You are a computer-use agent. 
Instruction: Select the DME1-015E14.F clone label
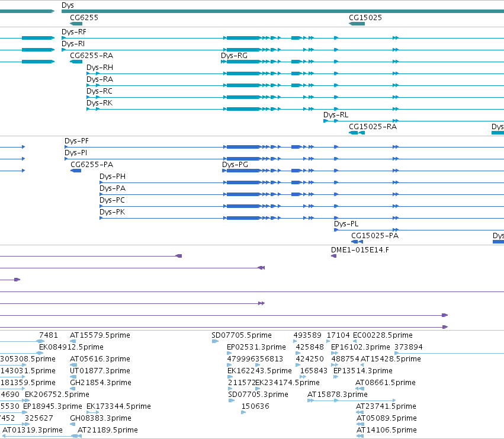[360, 250]
